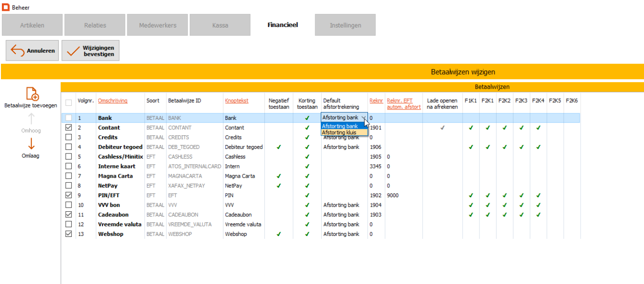Choose Afstorting bank option in open dropdown
644x284 pixels.
tap(340, 126)
